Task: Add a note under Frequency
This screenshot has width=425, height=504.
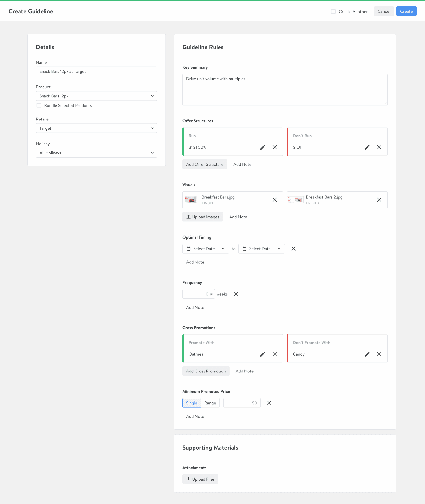Action: 195,307
